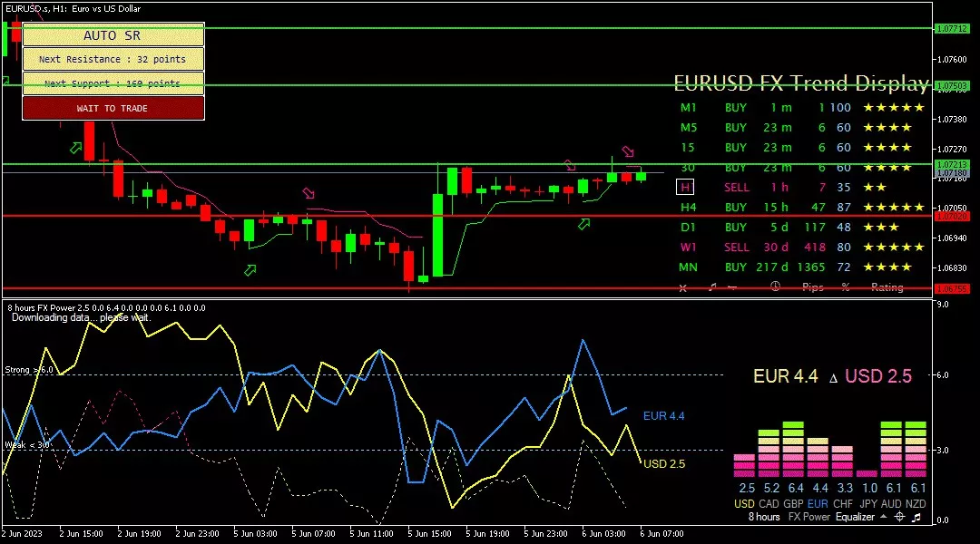Click the 5 Jun 15:00 time axis label
This screenshot has width=980, height=544.
(x=429, y=534)
